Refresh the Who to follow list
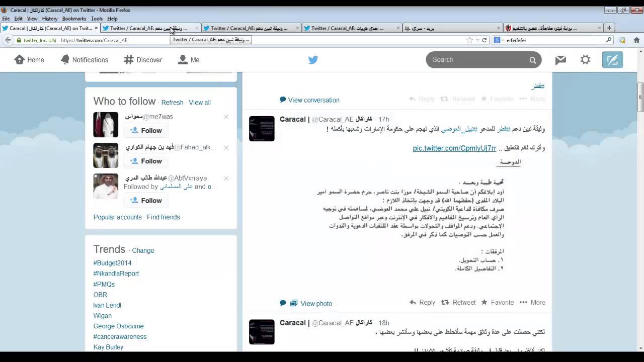Image resolution: width=644 pixels, height=362 pixels. 172,103
